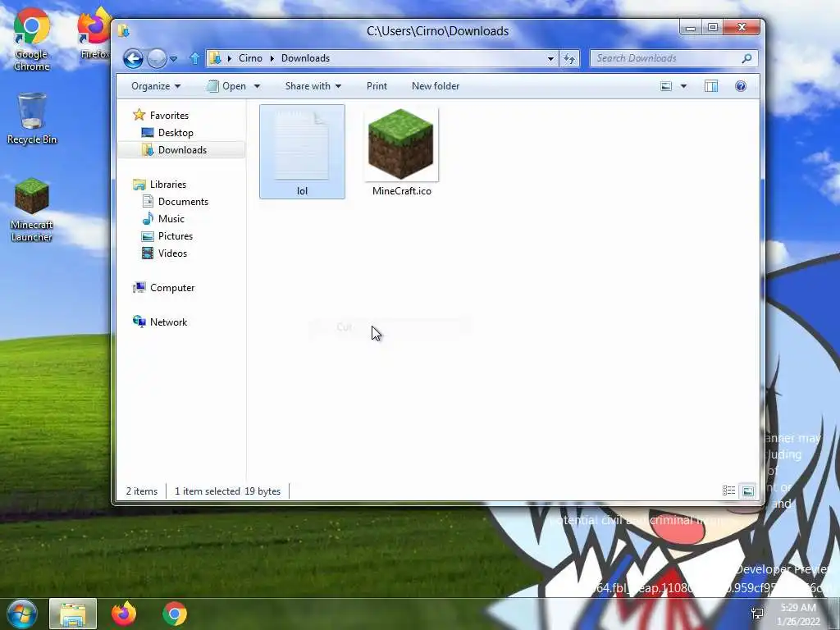Open the view options dropdown arrow
This screenshot has width=840, height=630.
pos(683,86)
